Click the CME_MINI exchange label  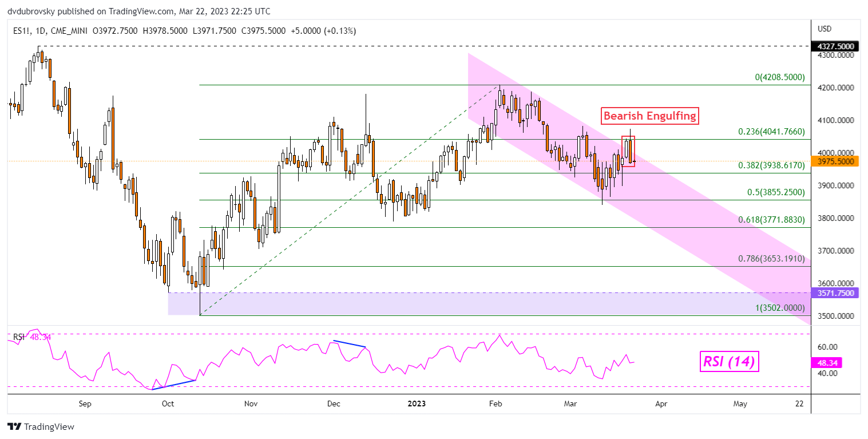70,31
